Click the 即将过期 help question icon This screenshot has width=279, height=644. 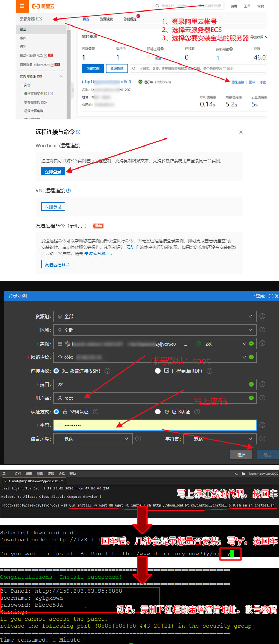click(x=162, y=49)
